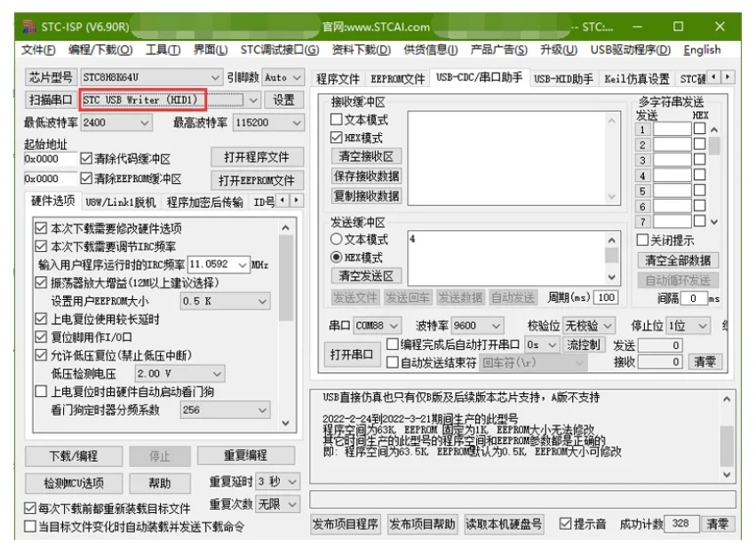Open the 工具(T) menu
Screen dimensions: 756x554
pos(163,50)
